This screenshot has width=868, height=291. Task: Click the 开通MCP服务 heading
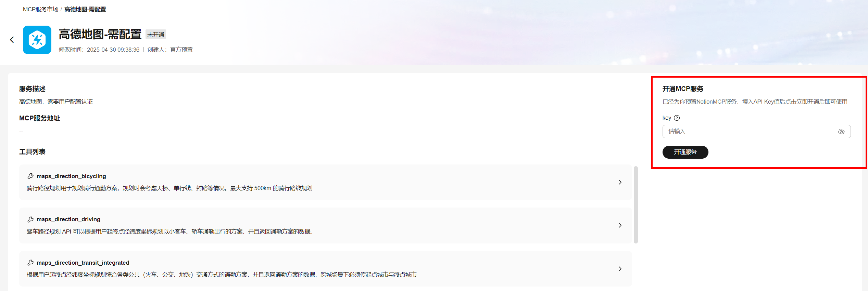pyautogui.click(x=683, y=89)
